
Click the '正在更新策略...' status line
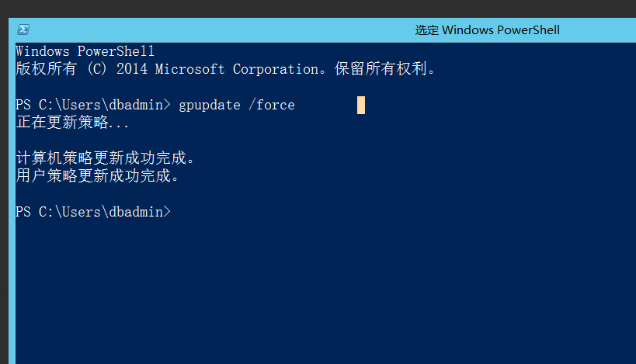72,123
